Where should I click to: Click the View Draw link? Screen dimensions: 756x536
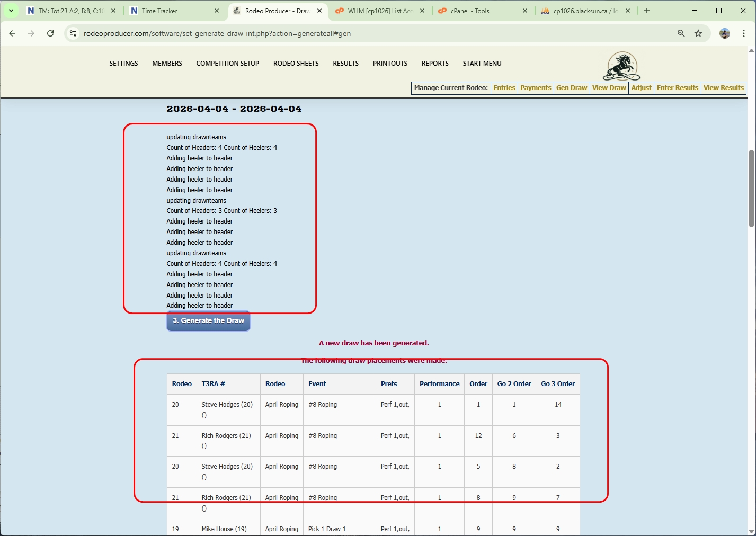(609, 88)
